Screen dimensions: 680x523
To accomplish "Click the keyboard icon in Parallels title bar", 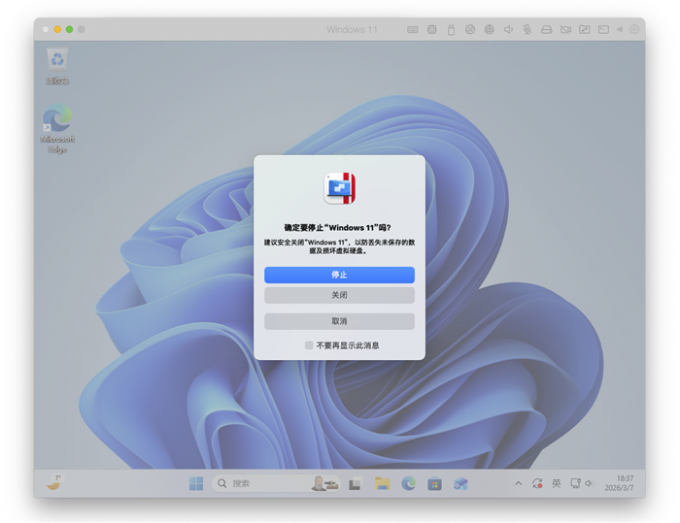I will coord(413,30).
